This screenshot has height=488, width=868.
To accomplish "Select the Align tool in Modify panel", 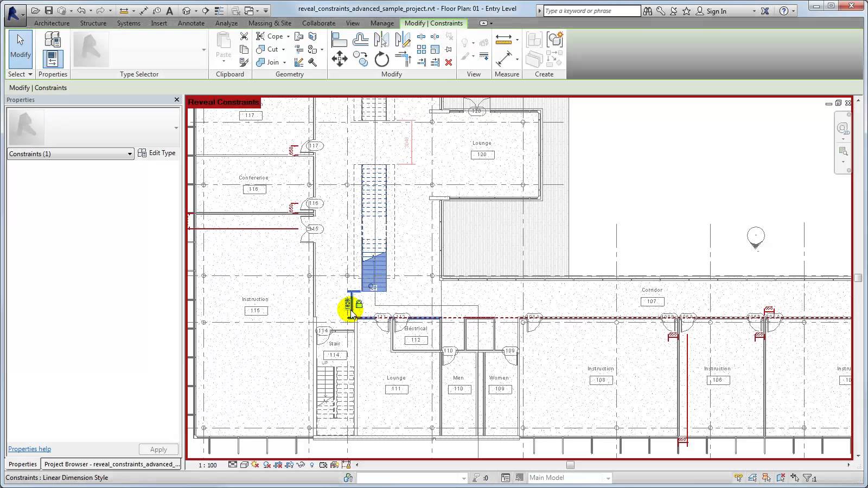I will click(x=339, y=40).
